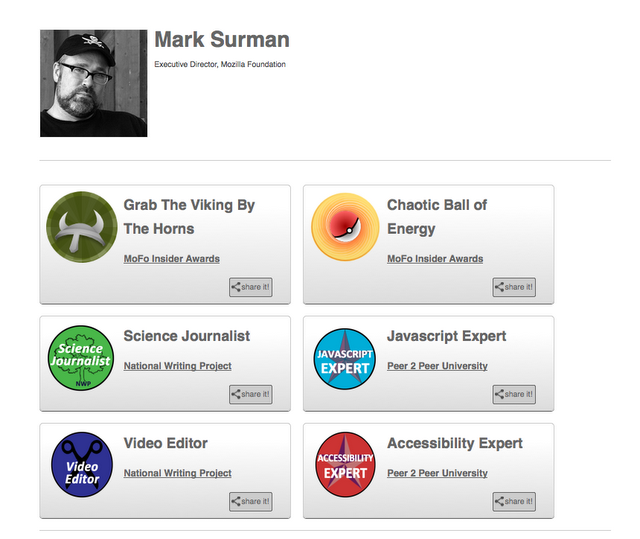Share the Accessibility Expert badge
Screen dimensions: 640x539
click(514, 501)
